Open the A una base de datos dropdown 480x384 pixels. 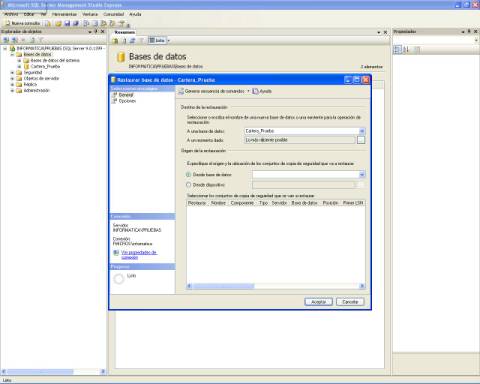tap(362, 131)
